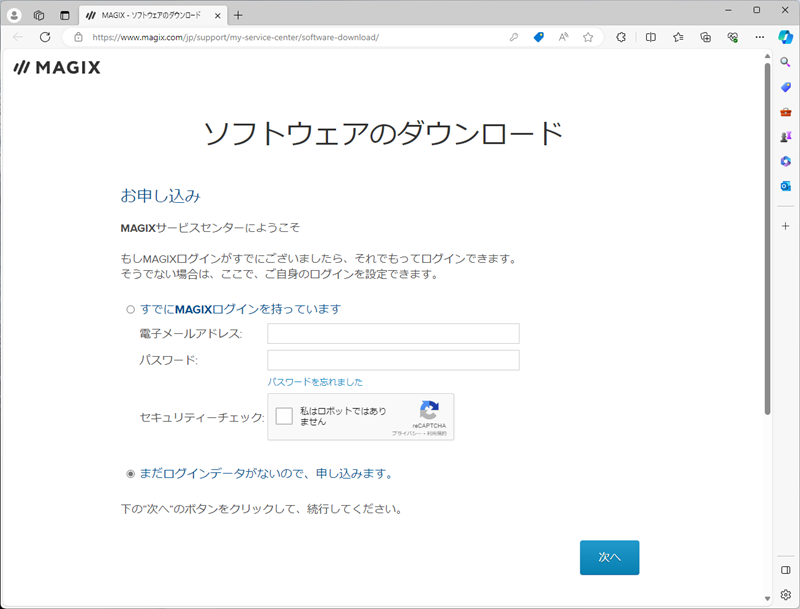Click the scrollbar down arrow
Image resolution: width=800 pixels, height=609 pixels.
click(767, 598)
